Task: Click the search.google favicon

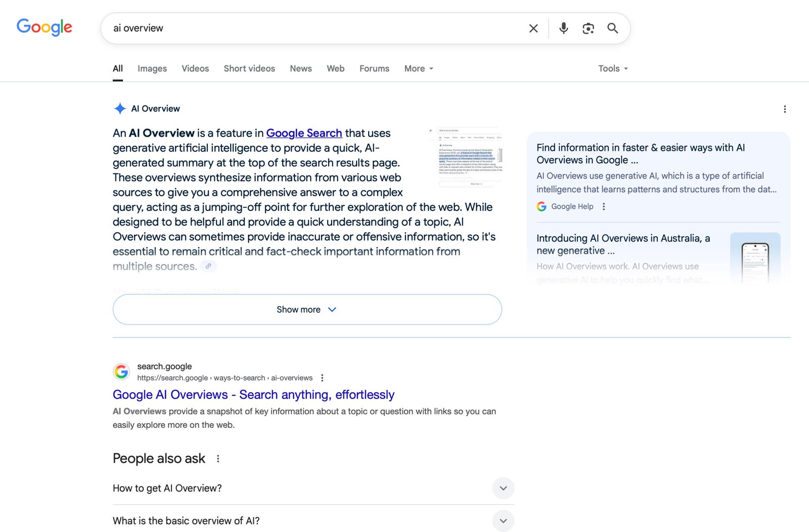Action: 121,372
